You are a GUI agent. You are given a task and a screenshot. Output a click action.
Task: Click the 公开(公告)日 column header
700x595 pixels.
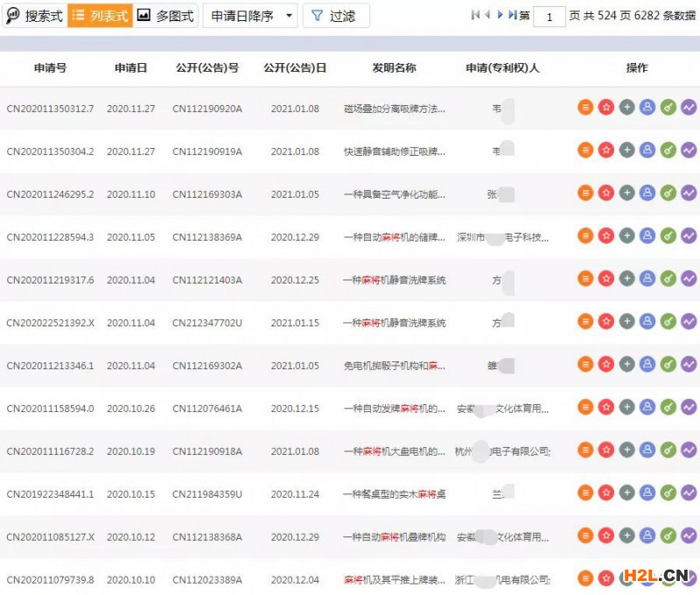coord(295,67)
